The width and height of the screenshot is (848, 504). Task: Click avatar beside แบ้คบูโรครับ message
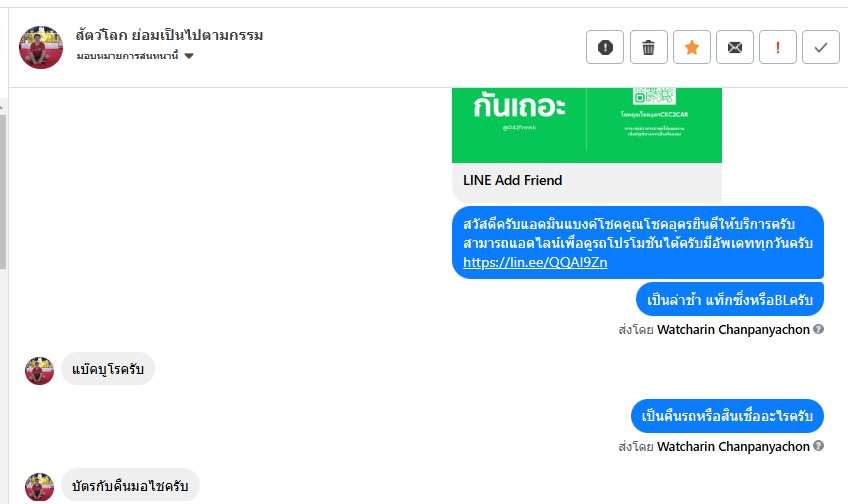click(39, 371)
